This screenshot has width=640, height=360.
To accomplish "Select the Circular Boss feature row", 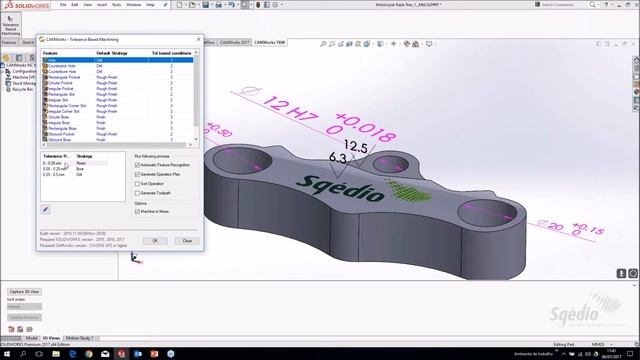I will pyautogui.click(x=118, y=117).
